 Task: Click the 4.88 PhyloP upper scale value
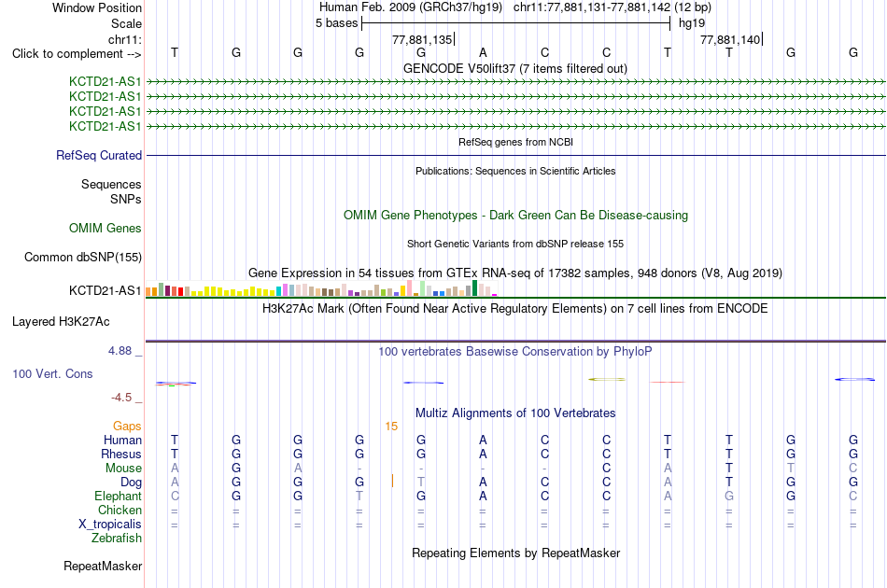coord(120,351)
